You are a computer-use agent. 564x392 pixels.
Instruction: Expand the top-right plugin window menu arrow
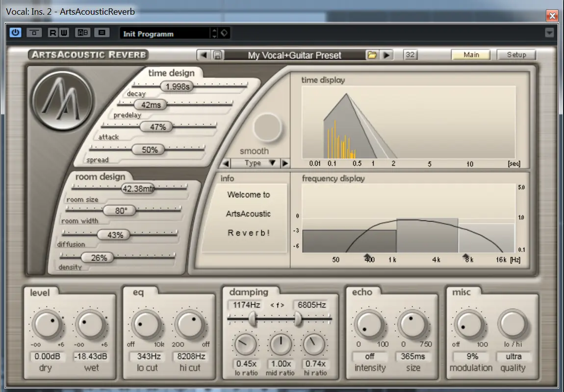549,33
